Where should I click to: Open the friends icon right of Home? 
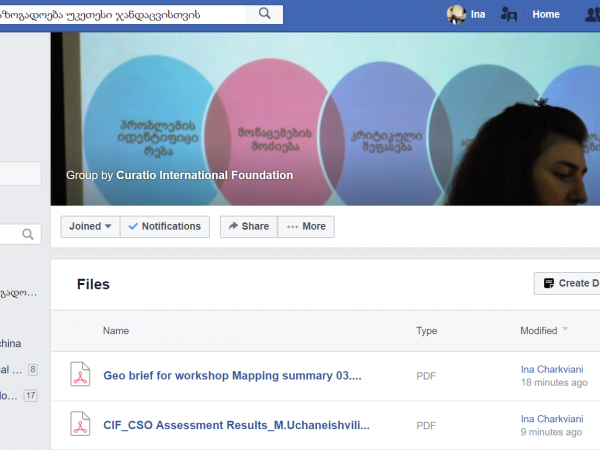[x=593, y=15]
